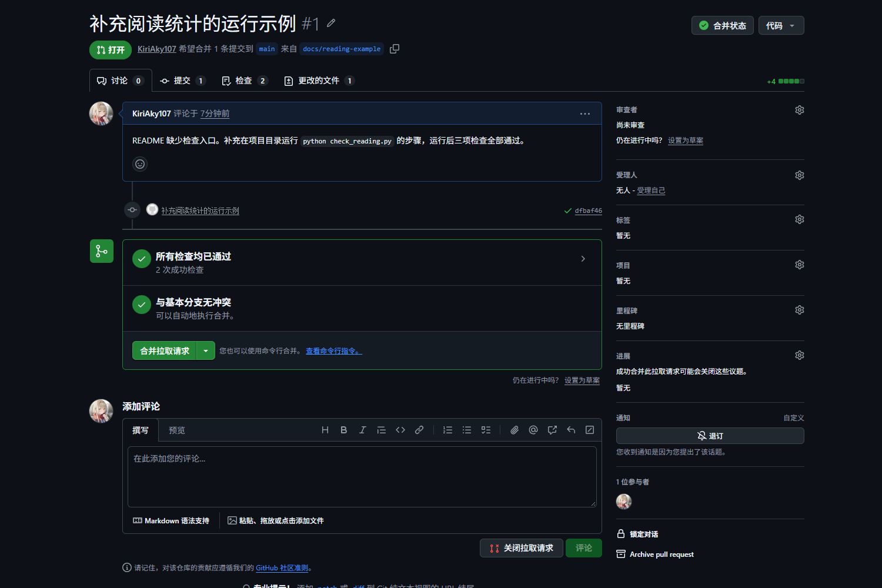Insert a link in comment editor
This screenshot has width=882, height=588.
(x=419, y=430)
